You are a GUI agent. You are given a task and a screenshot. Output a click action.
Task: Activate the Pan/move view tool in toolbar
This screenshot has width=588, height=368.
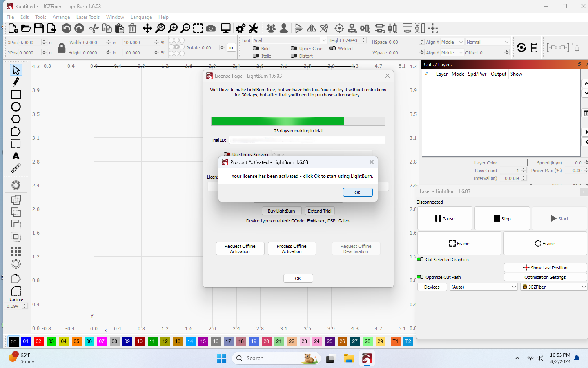tap(147, 28)
